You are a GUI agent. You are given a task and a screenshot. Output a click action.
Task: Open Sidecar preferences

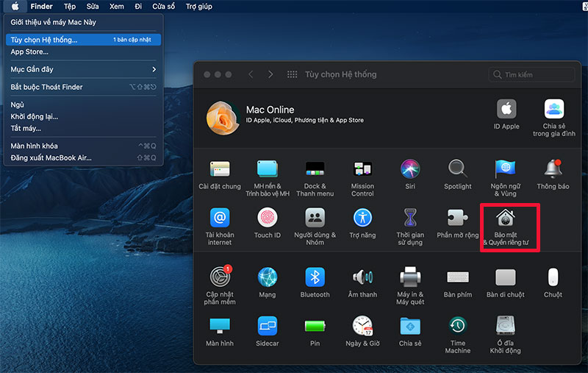[x=268, y=331]
